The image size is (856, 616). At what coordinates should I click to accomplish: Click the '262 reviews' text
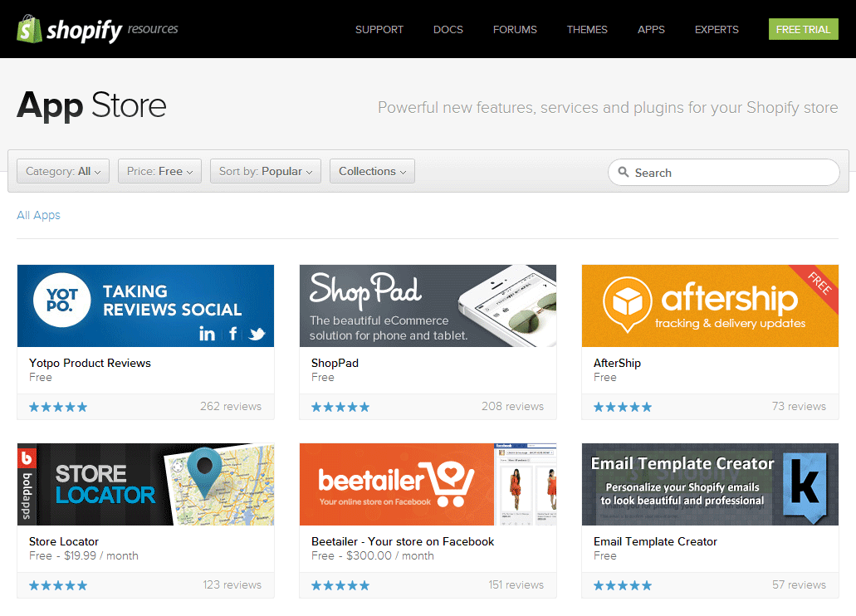click(230, 406)
